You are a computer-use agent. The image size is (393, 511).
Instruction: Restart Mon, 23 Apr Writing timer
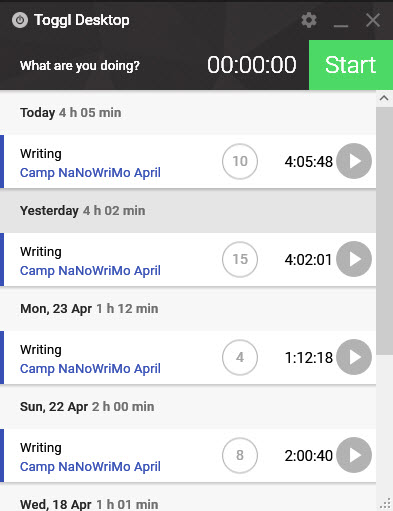[x=354, y=357]
